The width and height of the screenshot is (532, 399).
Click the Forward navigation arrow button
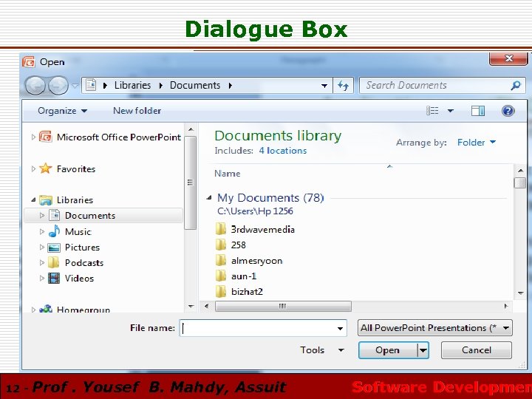[x=58, y=85]
